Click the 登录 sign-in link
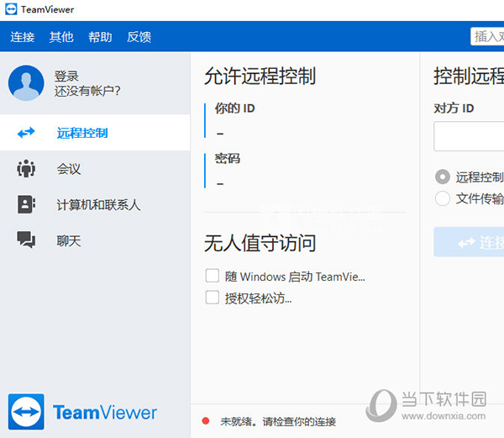This screenshot has width=504, height=438. click(x=66, y=77)
